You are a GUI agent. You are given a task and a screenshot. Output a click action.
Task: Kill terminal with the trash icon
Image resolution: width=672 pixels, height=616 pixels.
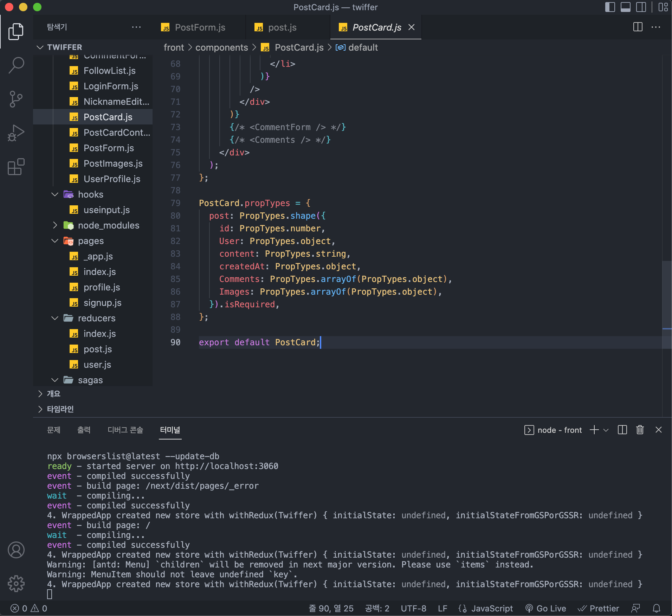(640, 430)
